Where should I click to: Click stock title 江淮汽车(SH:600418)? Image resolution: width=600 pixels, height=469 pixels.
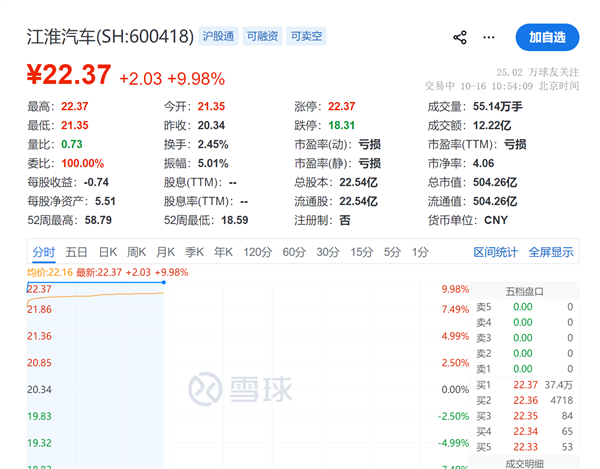110,37
